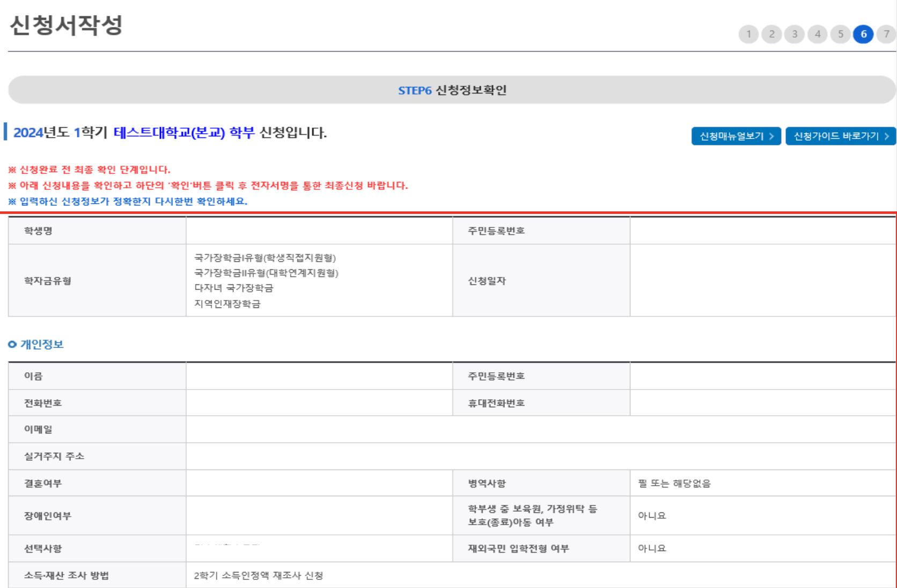
Task: Click step 5 circle in the progress indicator
Action: [x=841, y=33]
